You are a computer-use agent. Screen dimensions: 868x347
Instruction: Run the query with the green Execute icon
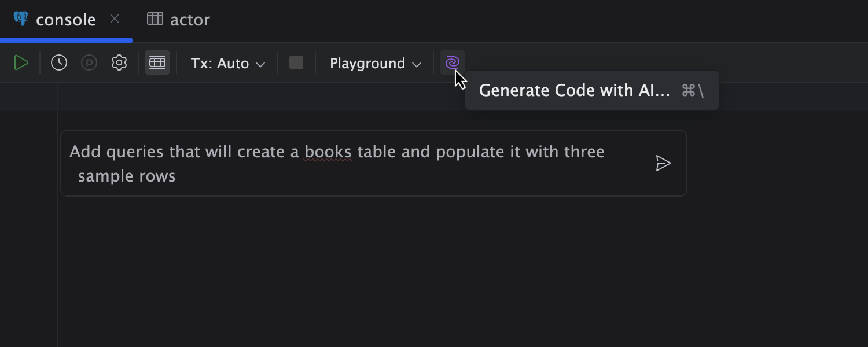(x=21, y=63)
